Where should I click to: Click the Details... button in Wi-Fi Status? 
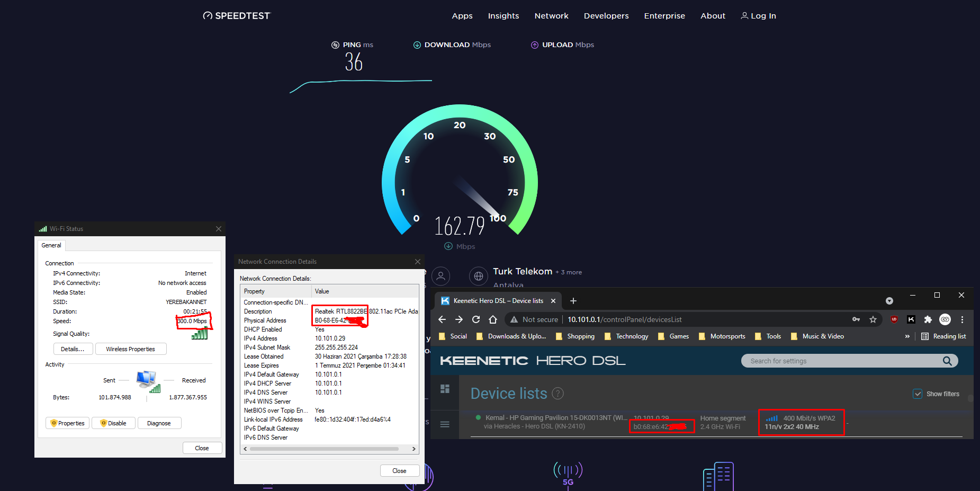pyautogui.click(x=73, y=349)
